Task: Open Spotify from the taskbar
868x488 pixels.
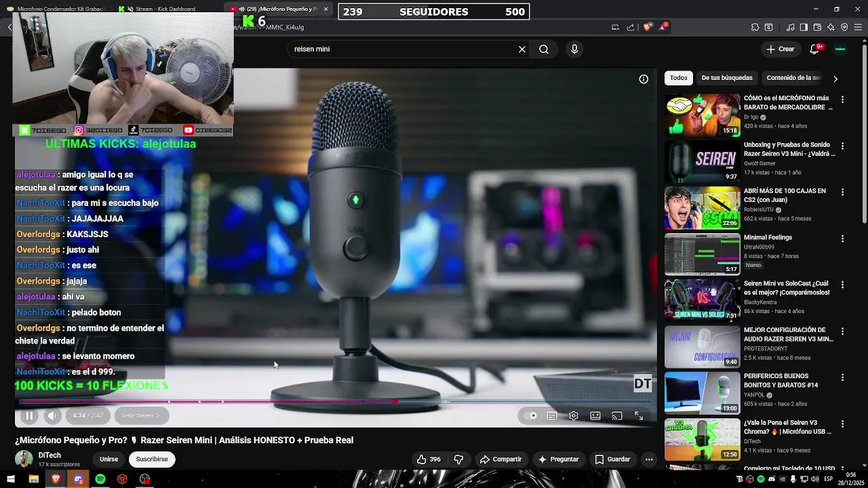Action: pos(100,479)
